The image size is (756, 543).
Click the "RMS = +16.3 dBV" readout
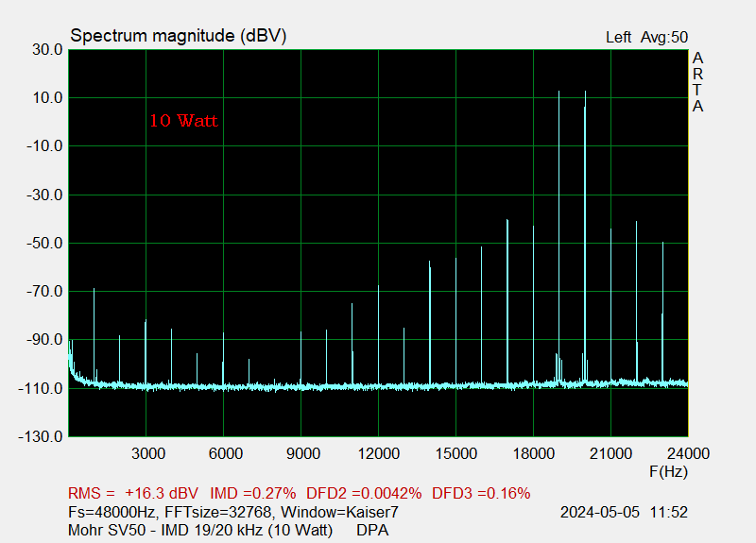pos(133,493)
